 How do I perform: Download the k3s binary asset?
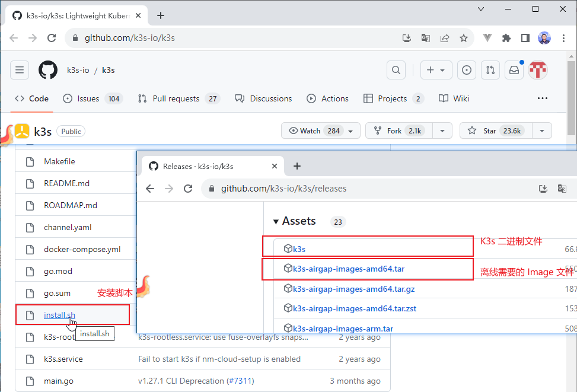click(x=299, y=249)
